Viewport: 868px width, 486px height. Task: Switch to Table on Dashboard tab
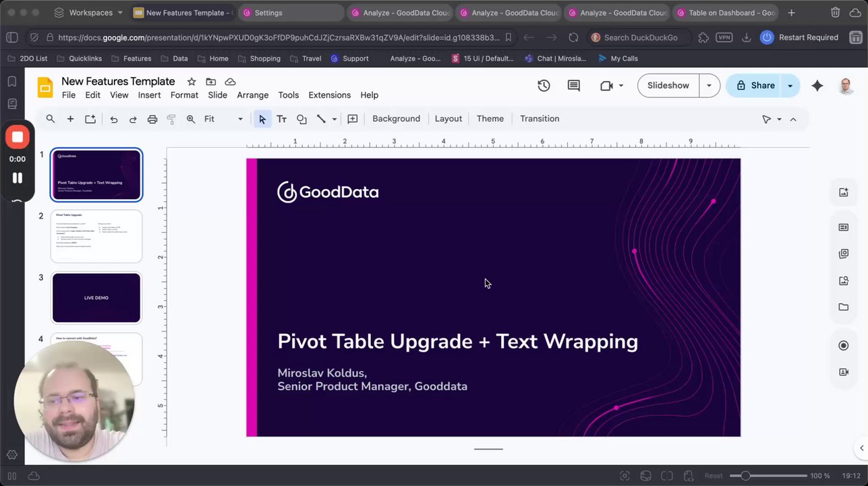click(x=726, y=13)
